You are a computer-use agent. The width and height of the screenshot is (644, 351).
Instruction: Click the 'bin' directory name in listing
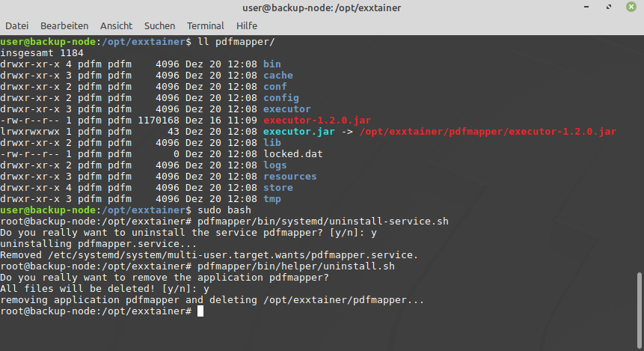pos(272,64)
